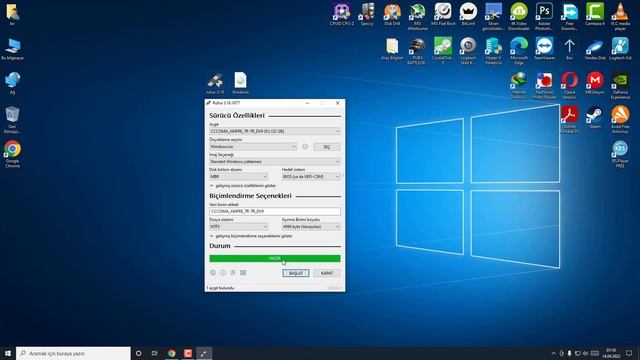Image resolution: width=640 pixels, height=360 pixels.
Task: Select the MEGAsync desktop shortcut
Action: (595, 84)
